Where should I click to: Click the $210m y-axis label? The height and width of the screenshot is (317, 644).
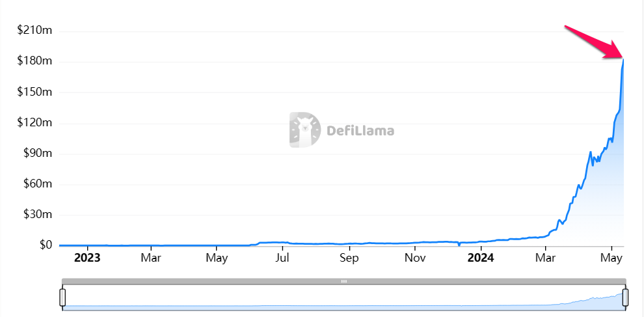click(x=34, y=31)
